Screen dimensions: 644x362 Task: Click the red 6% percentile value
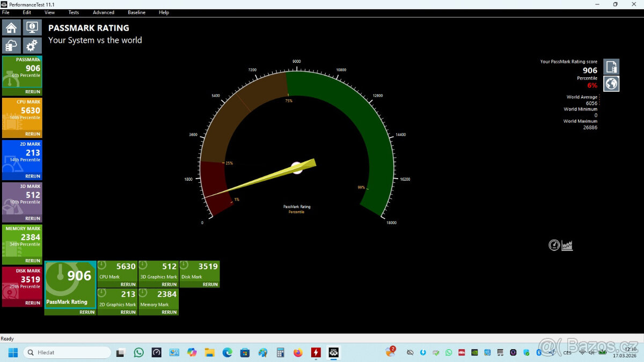tap(592, 85)
